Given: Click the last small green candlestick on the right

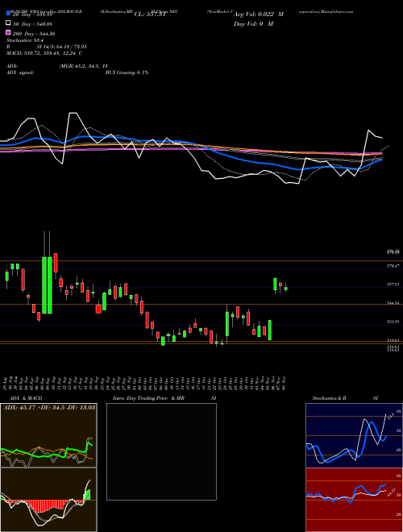Looking at the screenshot, I should coord(286,289).
